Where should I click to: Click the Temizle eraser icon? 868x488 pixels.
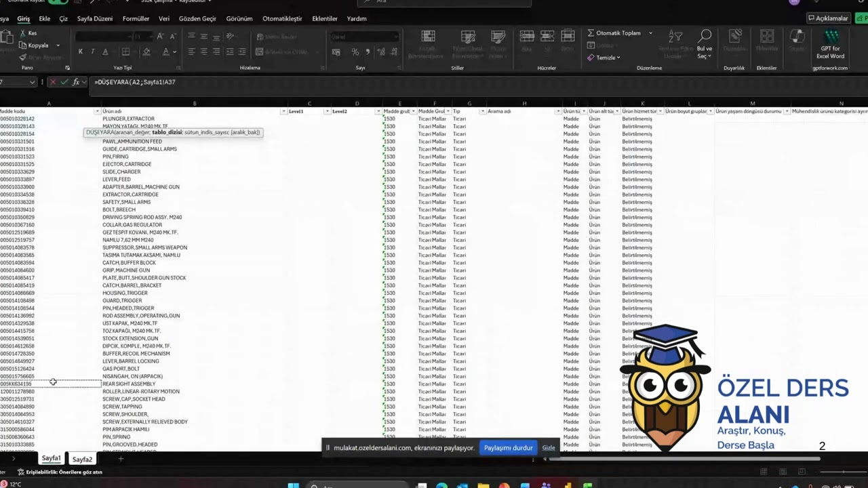coord(591,58)
